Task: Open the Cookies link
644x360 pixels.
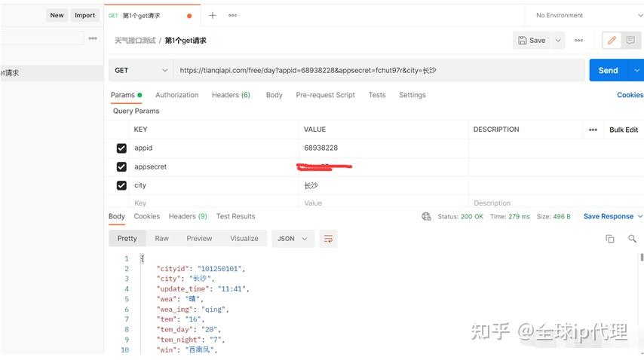Action: click(x=630, y=95)
